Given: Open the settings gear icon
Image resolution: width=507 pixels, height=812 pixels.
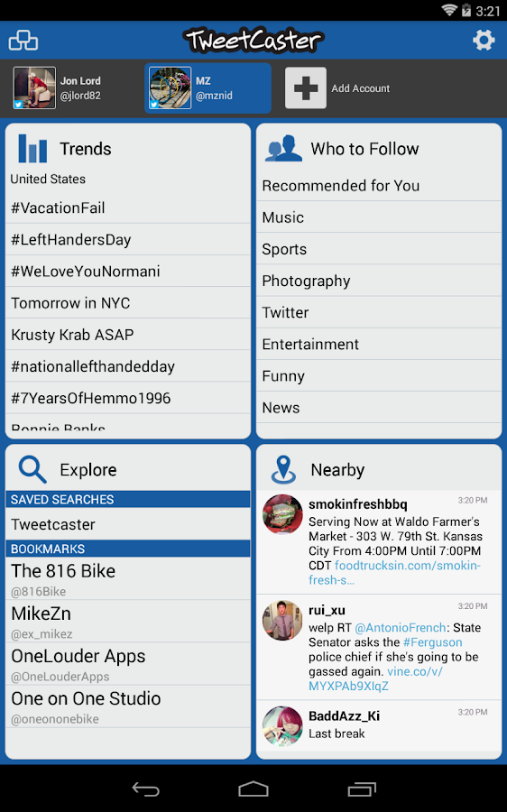Looking at the screenshot, I should coord(484,41).
